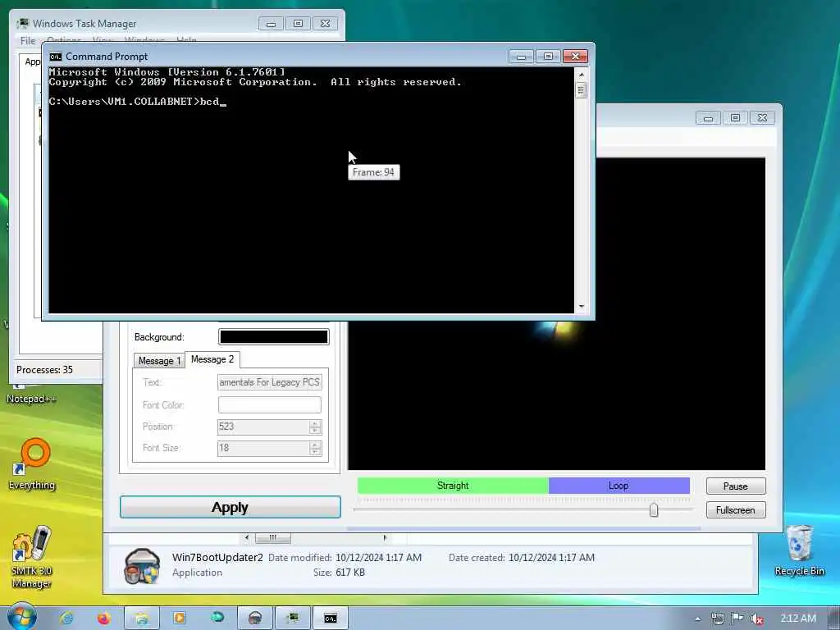Click the Date created value 10/12/2024 1:17 AM
This screenshot has width=840, height=630.
[x=552, y=558]
